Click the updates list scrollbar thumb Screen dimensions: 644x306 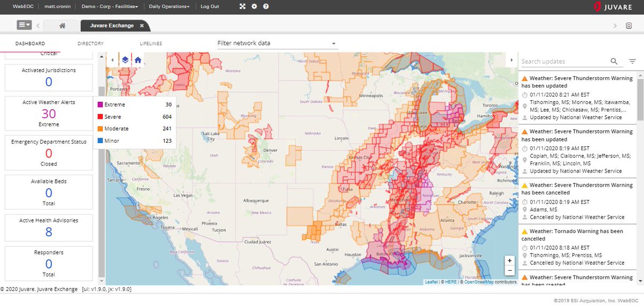[640, 100]
